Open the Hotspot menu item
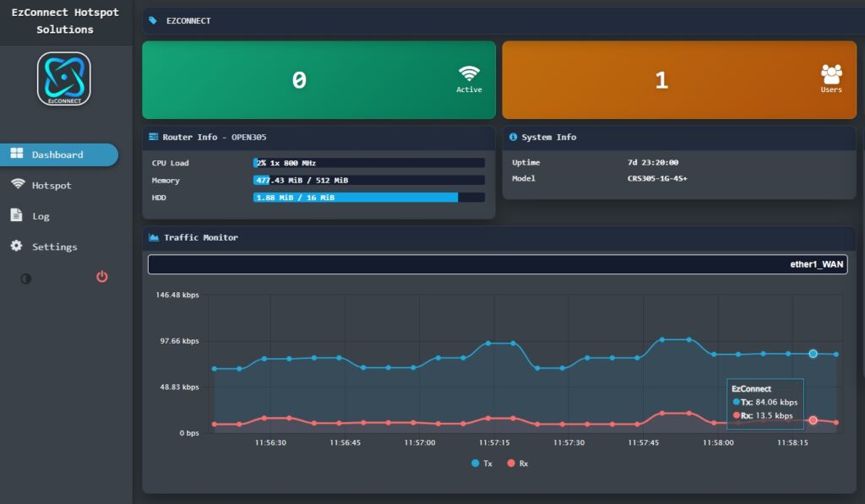The image size is (865, 504). 52,186
